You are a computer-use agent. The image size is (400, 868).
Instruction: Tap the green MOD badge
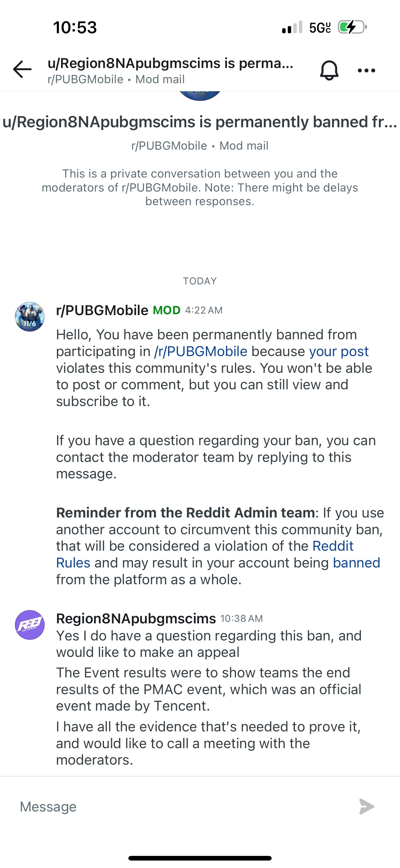click(x=167, y=310)
